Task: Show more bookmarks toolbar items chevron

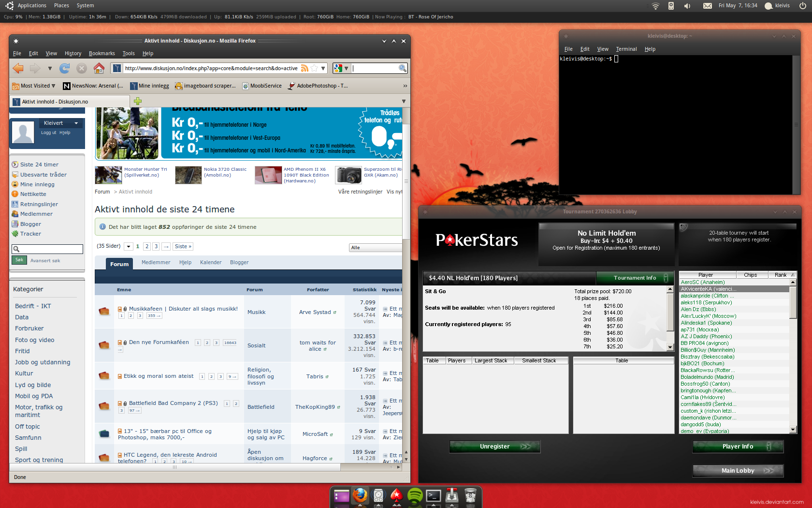Action: coord(405,86)
